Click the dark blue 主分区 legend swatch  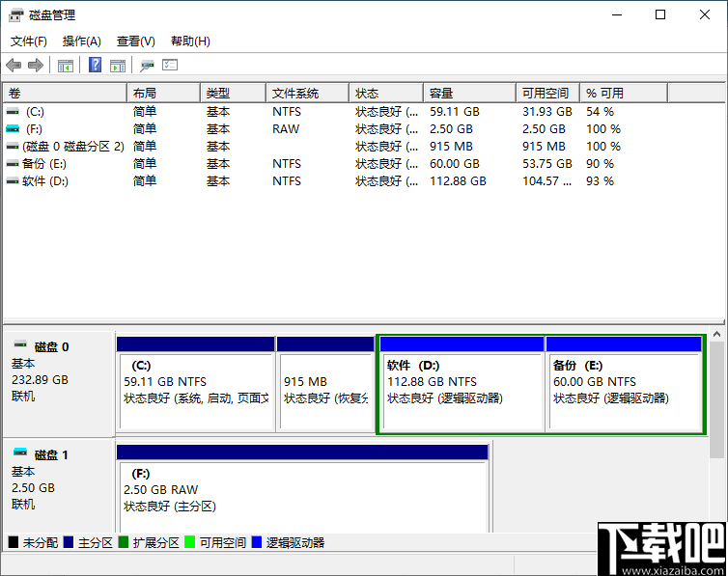click(x=69, y=542)
